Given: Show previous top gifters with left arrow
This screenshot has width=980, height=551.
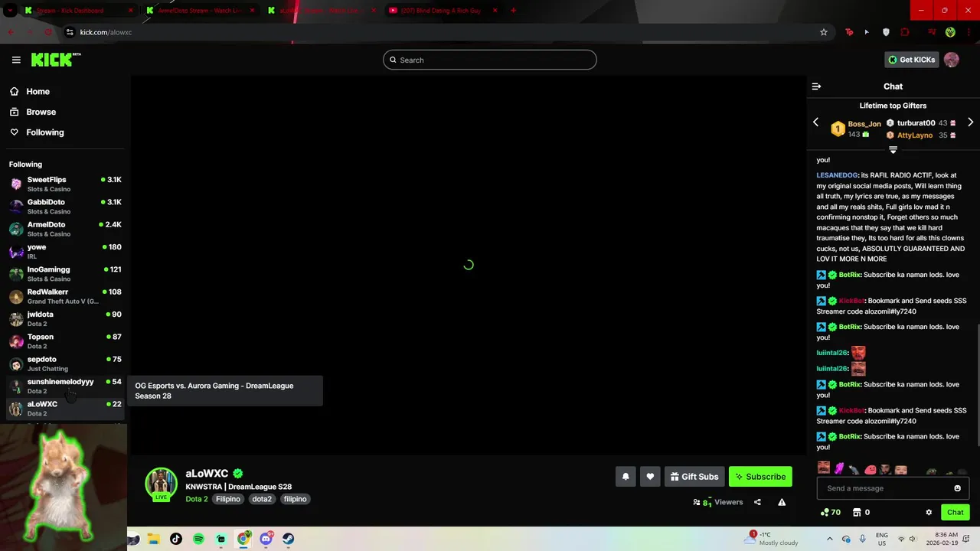Looking at the screenshot, I should pos(815,122).
